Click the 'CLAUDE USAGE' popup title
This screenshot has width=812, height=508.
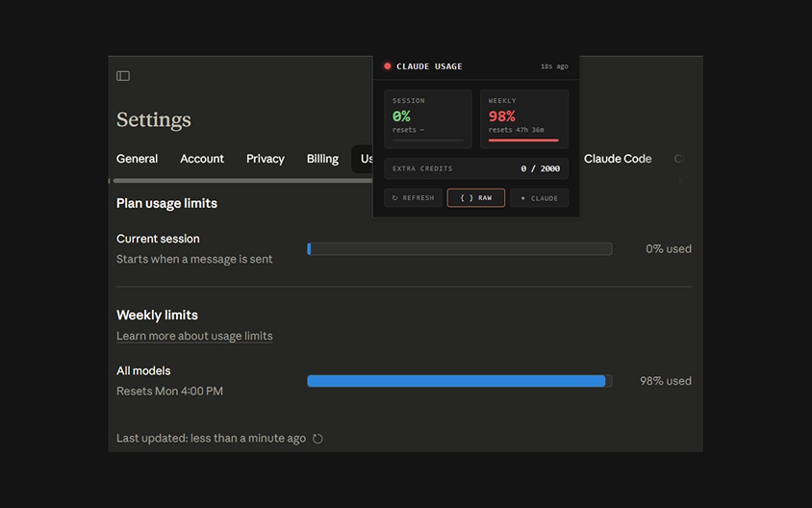click(x=429, y=66)
